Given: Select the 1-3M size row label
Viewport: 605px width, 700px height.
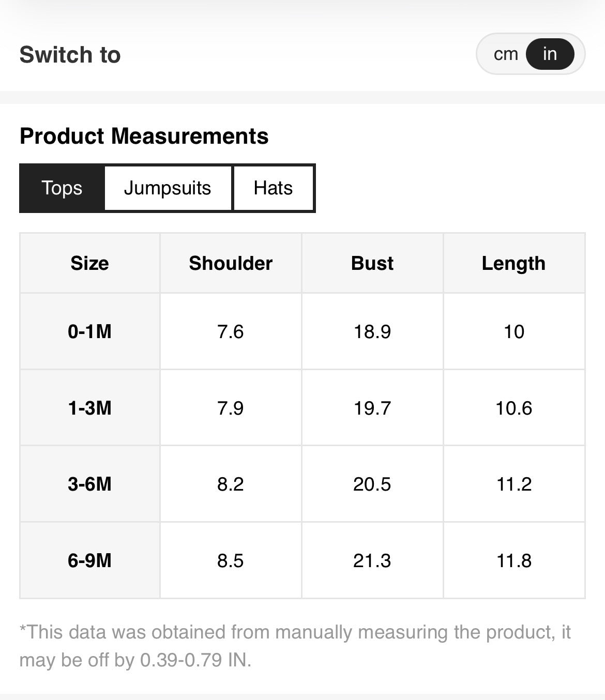Looking at the screenshot, I should (90, 408).
